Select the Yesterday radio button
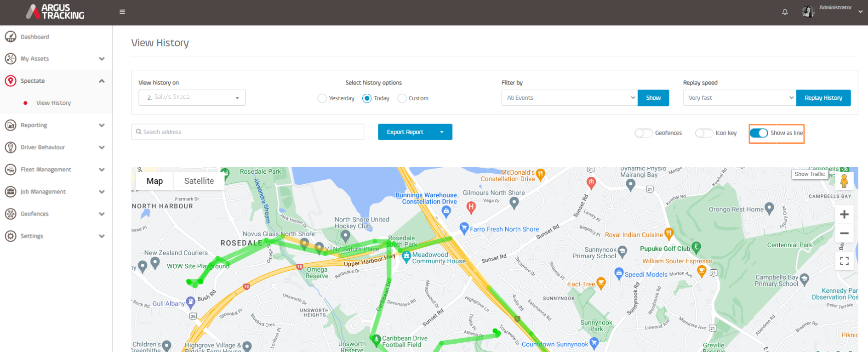Screen dimensions: 868x352 pyautogui.click(x=322, y=98)
